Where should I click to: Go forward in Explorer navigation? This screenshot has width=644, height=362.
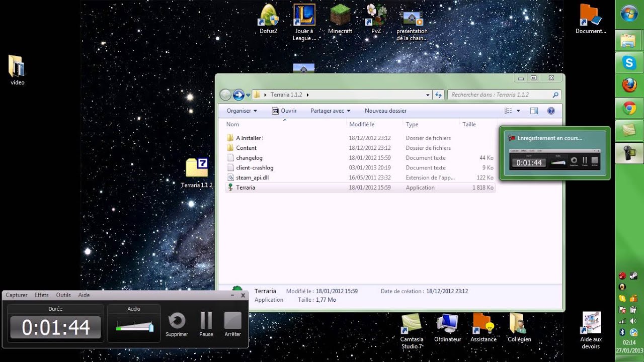238,95
